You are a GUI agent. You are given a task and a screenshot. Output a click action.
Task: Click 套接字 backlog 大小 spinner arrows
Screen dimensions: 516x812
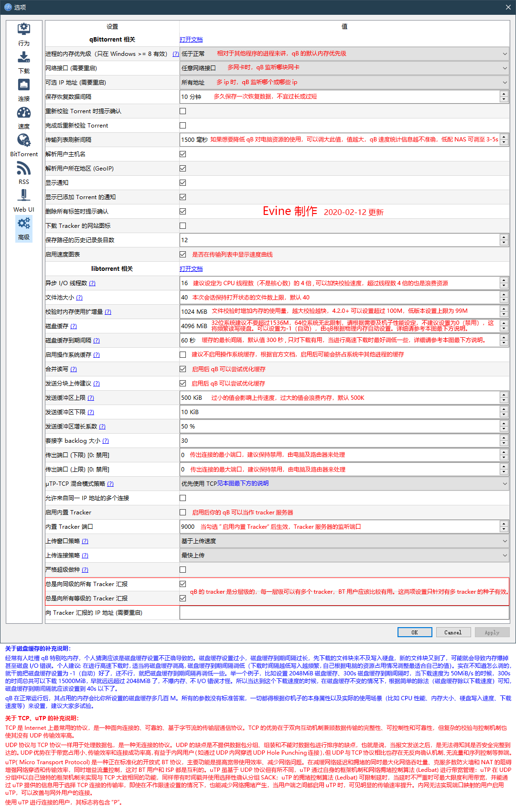click(504, 440)
